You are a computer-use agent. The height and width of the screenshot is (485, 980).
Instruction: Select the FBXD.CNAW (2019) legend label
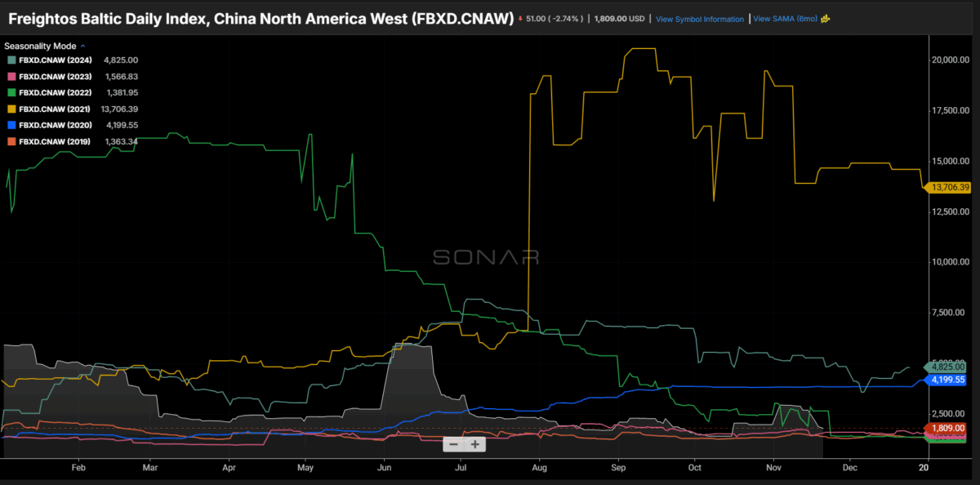pos(56,141)
